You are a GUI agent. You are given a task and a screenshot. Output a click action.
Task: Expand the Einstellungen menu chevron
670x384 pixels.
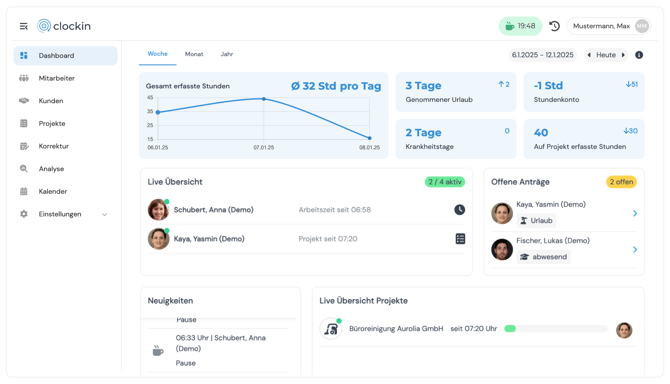tap(104, 214)
